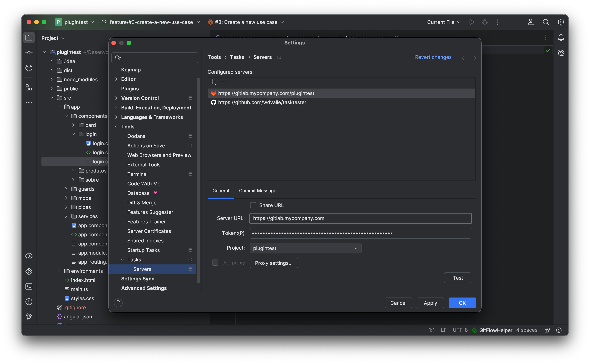Open settings help question mark

(118, 303)
